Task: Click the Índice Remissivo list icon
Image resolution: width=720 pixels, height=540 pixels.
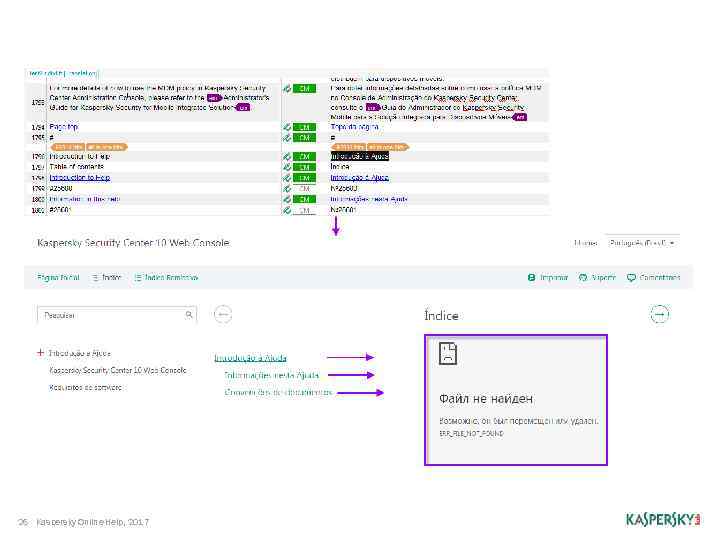Action: pos(137,277)
